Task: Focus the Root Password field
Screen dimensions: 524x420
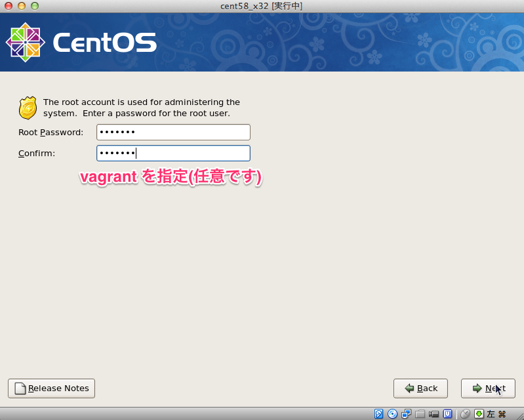Action: coord(173,132)
